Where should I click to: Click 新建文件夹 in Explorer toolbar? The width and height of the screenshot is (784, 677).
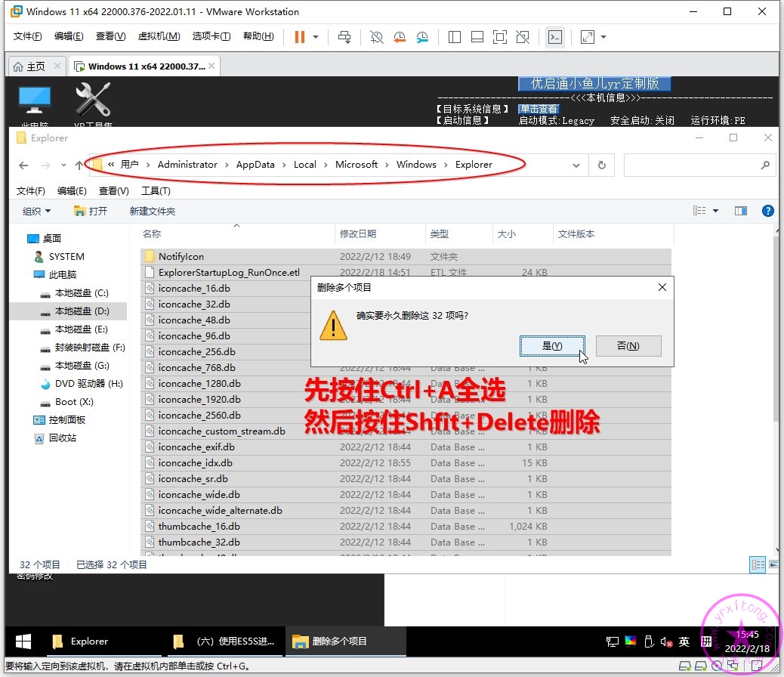[152, 211]
